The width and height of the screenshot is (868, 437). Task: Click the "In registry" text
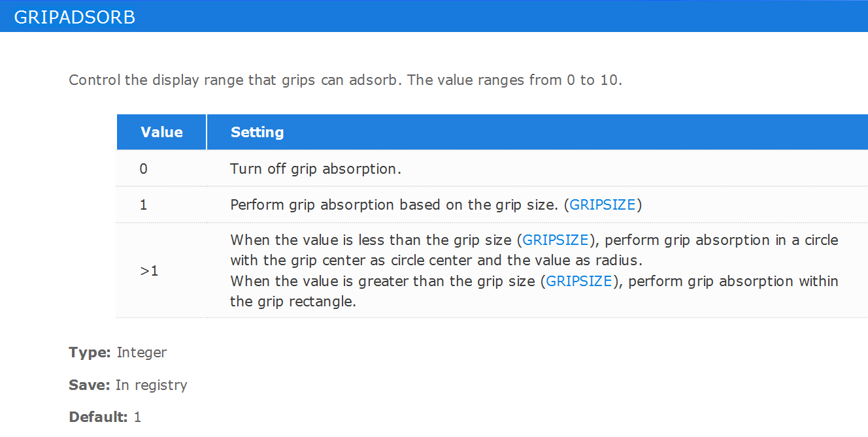coord(152,385)
